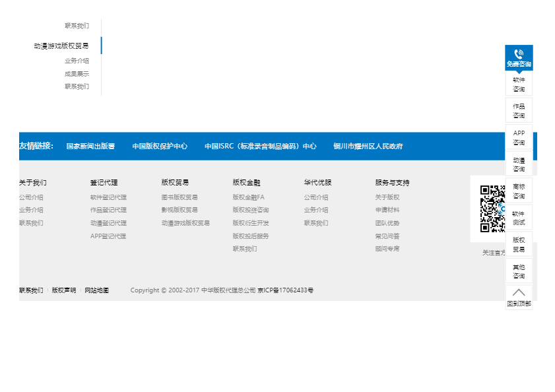The height and width of the screenshot is (392, 555).
Task: Open APP咨询 in floating panel
Action: [519, 137]
